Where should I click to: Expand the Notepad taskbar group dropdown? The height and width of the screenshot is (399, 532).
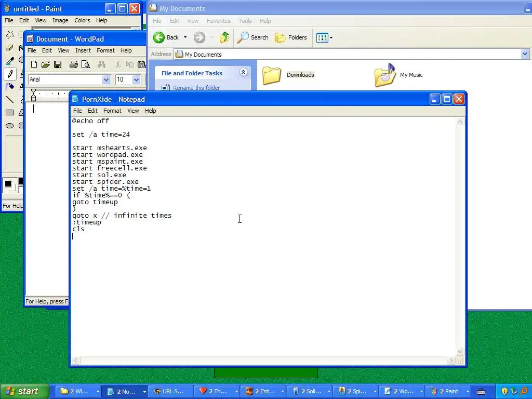point(144,392)
